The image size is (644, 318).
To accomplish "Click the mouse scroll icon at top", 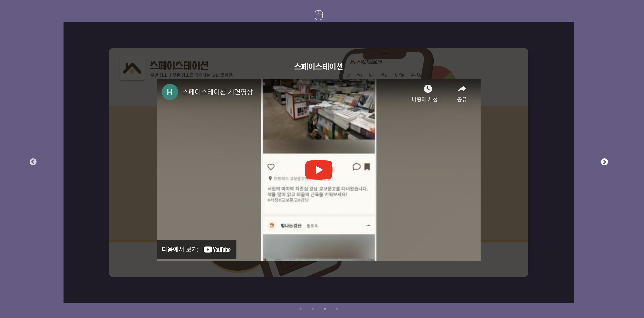I will pos(319,15).
